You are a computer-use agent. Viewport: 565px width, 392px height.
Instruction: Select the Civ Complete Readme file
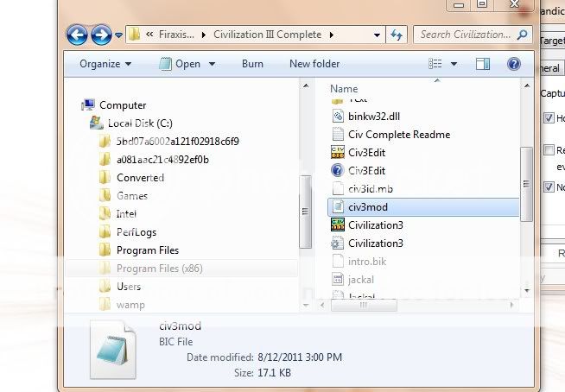pos(399,135)
